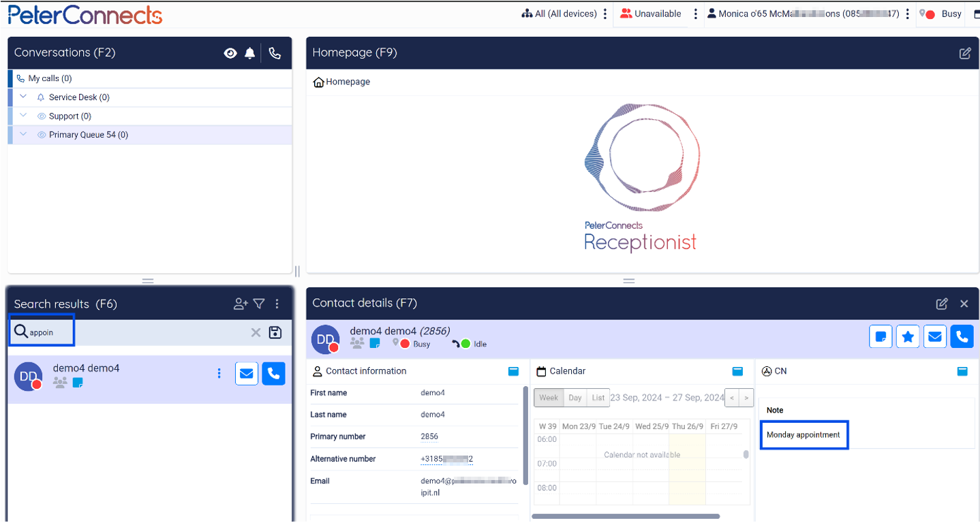Viewport: 980px width, 525px height.
Task: Click the email button in Contact details
Action: coord(935,336)
